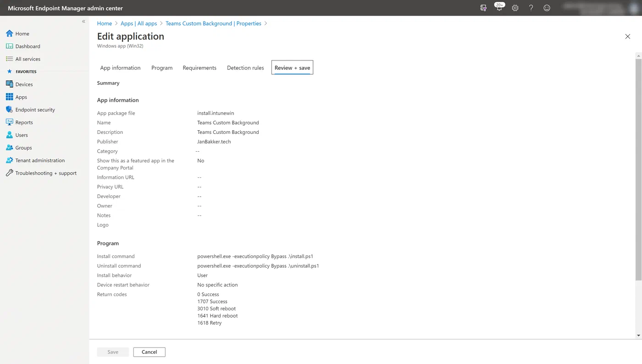Select the Groups people icon
The width and height of the screenshot is (642, 364).
pos(9,148)
